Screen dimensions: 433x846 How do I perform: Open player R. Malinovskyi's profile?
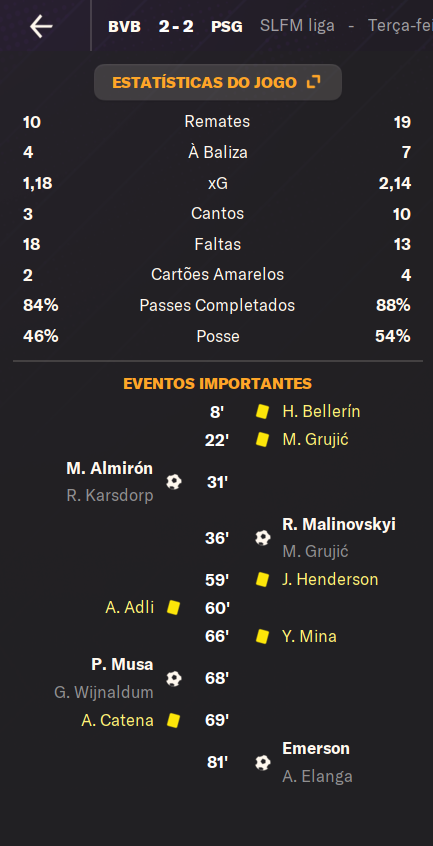339,524
